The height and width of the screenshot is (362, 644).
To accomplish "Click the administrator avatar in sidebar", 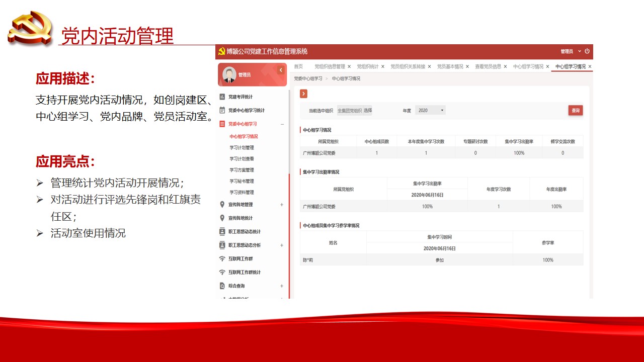I will [229, 74].
